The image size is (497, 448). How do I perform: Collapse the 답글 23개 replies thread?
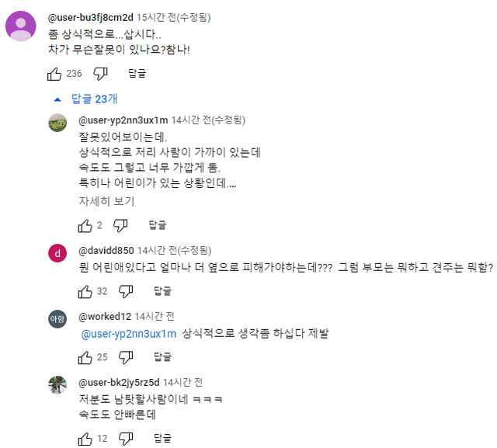(x=86, y=99)
